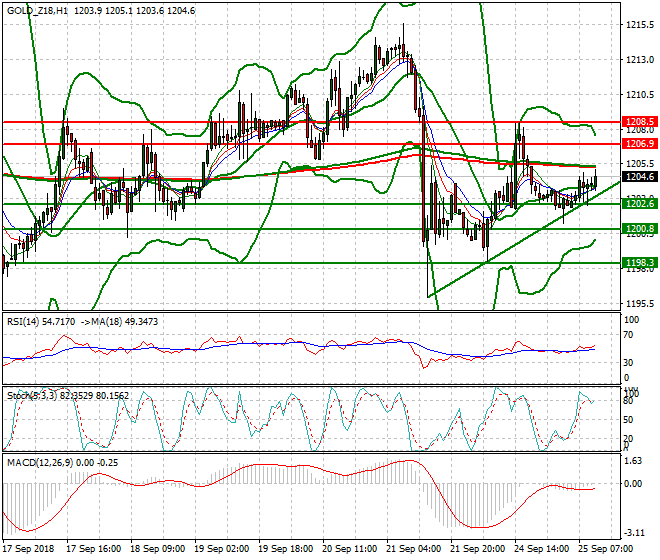Screen dimensions: 660x560
Task: Click the black 1204.6 current price tag
Action: (x=640, y=176)
